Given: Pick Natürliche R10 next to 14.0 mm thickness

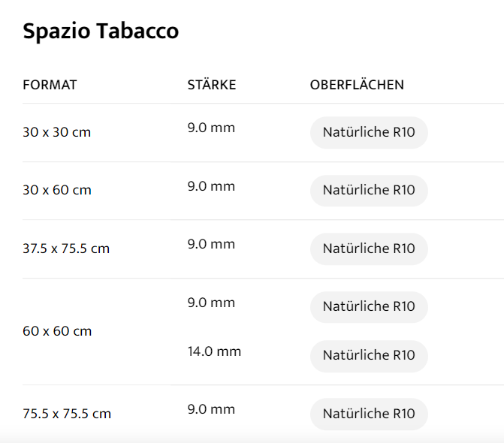Looking at the screenshot, I should coord(369,355).
